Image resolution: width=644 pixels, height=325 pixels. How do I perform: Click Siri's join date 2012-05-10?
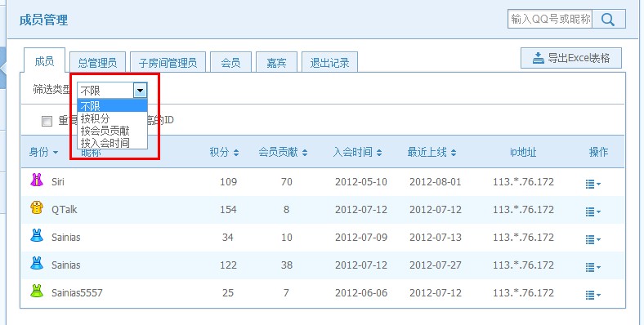(x=361, y=182)
